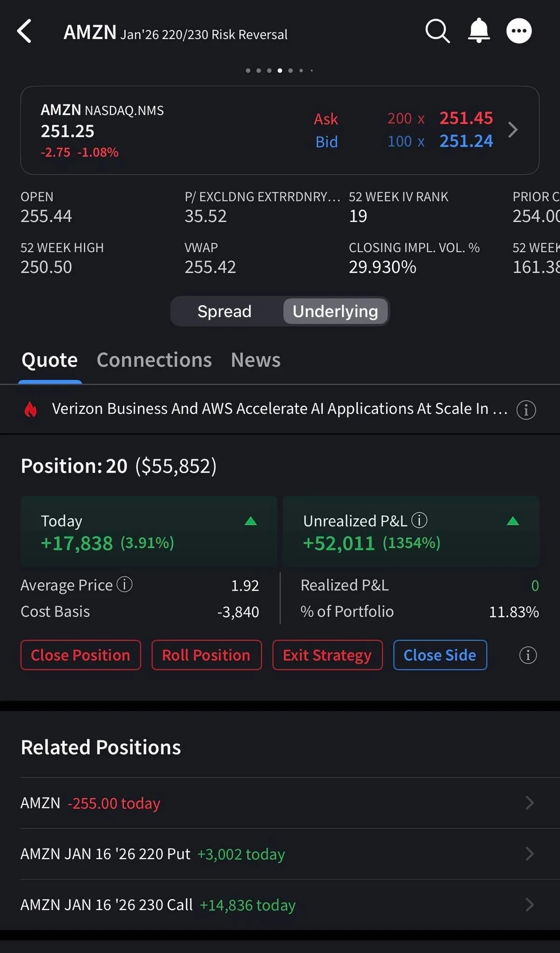The image size is (560, 953).
Task: Open the three-dot more options menu
Action: pos(519,31)
